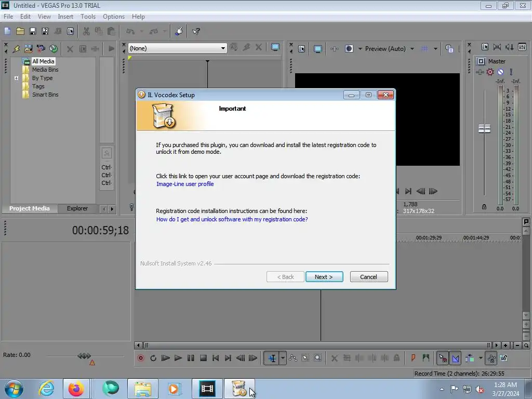Select the Zoom Edit magnifier tool

point(317,358)
